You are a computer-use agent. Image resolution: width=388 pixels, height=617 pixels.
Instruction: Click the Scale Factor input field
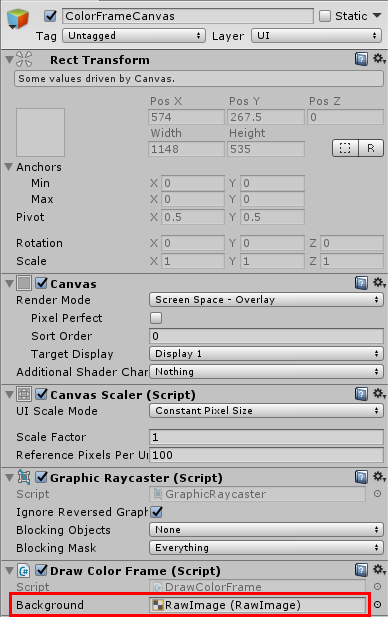[x=266, y=437]
